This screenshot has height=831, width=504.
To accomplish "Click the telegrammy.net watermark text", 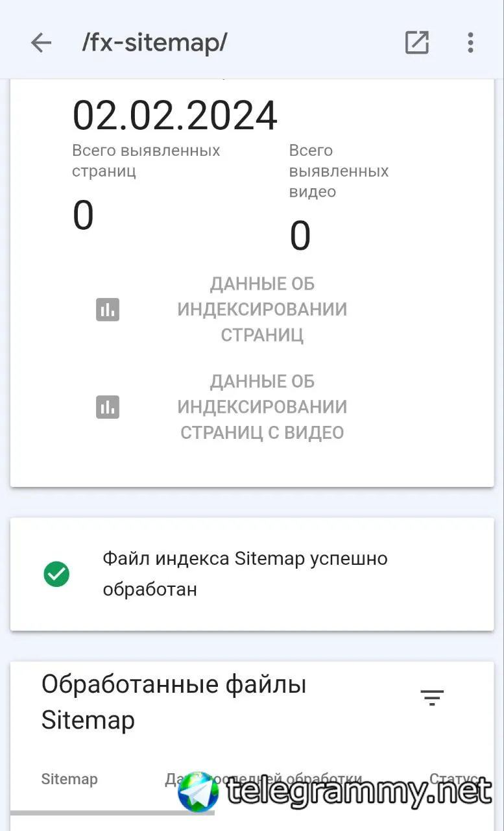I will (x=359, y=793).
